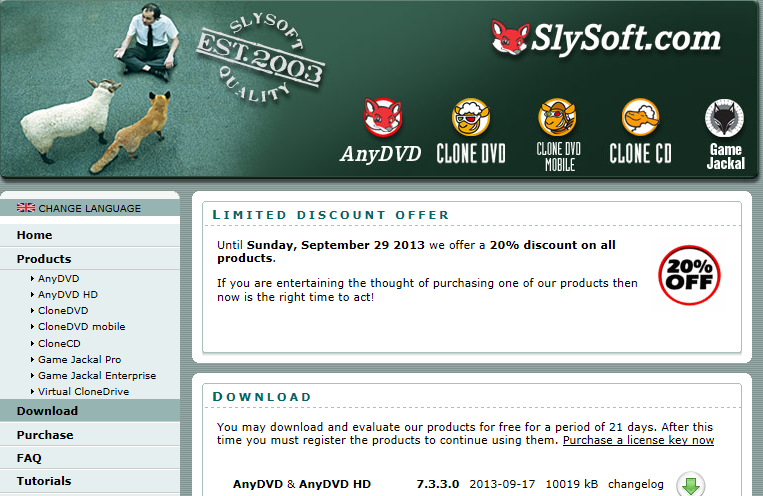Open the Game Jackal icon
763x496 pixels.
tap(725, 118)
